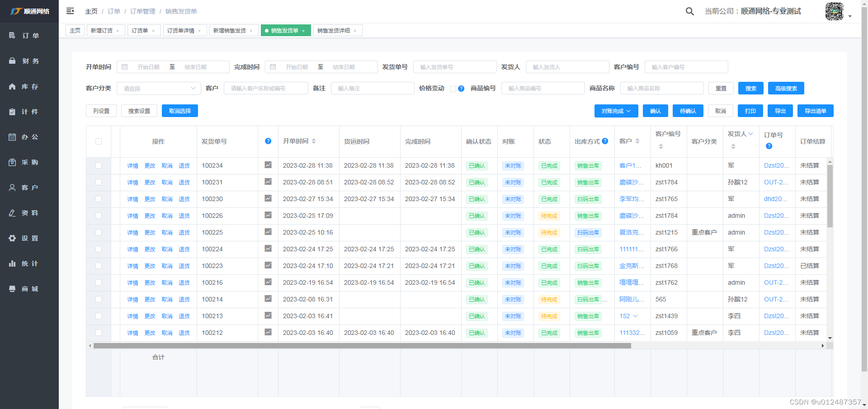Expand customer 152 dropdown arrow
The height and width of the screenshot is (409, 868).
tap(635, 316)
